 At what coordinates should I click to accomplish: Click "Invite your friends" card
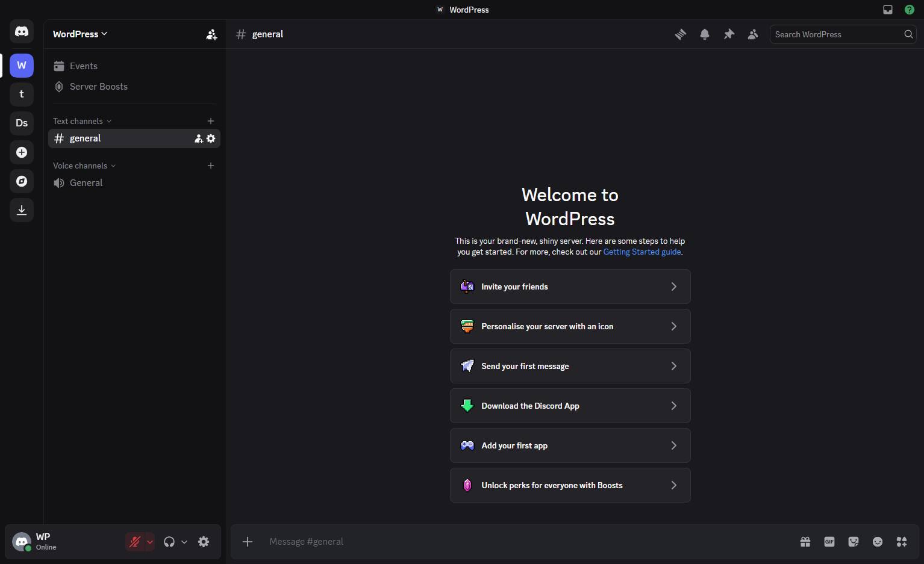(570, 287)
